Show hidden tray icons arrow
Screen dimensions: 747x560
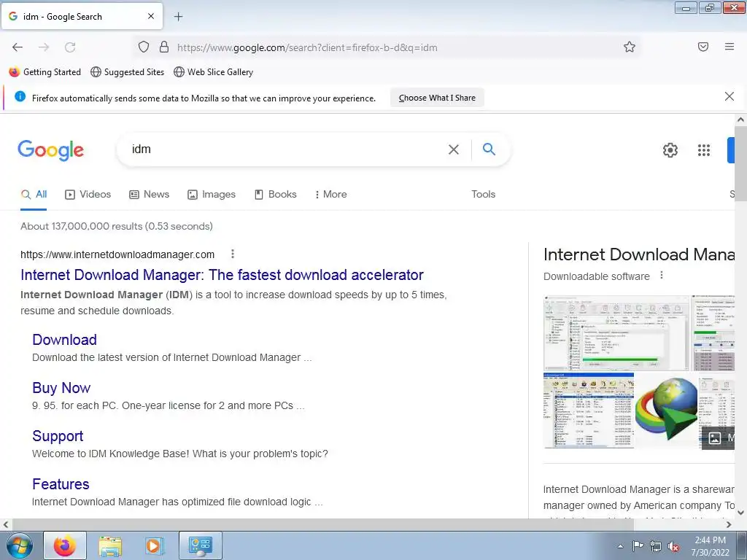click(x=620, y=546)
